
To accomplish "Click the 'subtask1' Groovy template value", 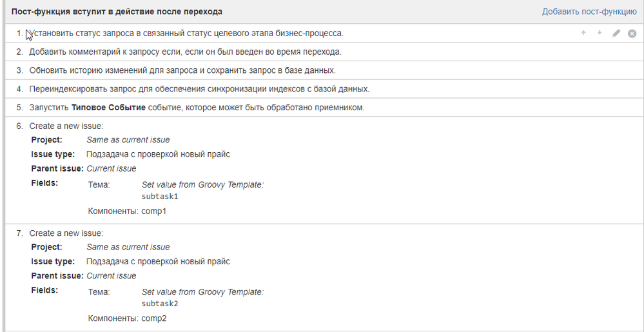I will [160, 197].
